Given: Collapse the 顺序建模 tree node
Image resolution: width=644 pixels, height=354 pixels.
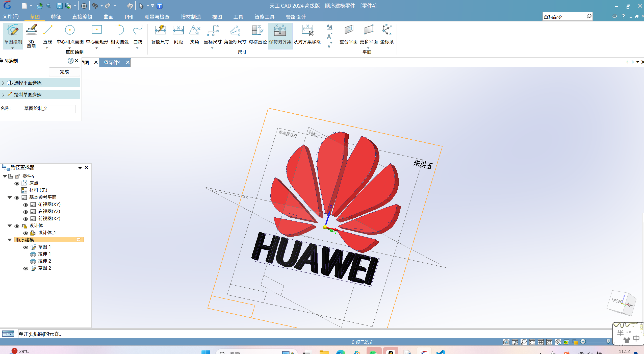Looking at the screenshot, I should click(x=10, y=240).
